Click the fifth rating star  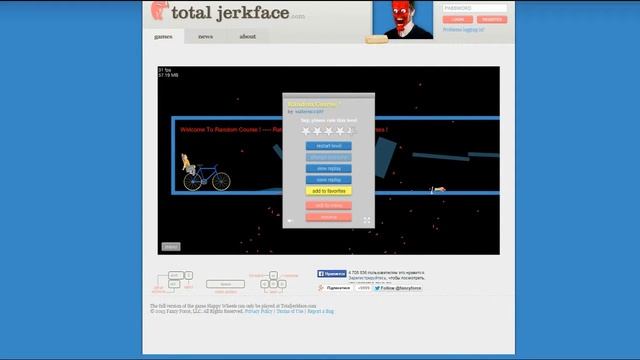[351, 131]
